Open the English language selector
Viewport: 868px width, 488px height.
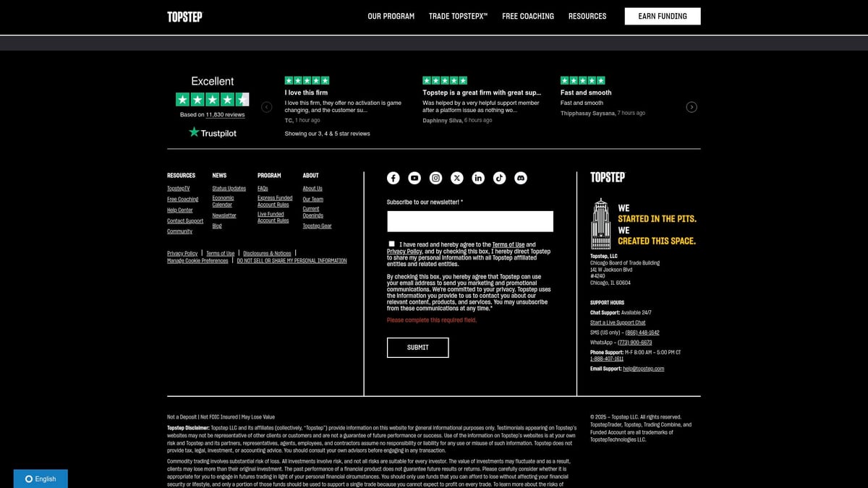pyautogui.click(x=40, y=479)
